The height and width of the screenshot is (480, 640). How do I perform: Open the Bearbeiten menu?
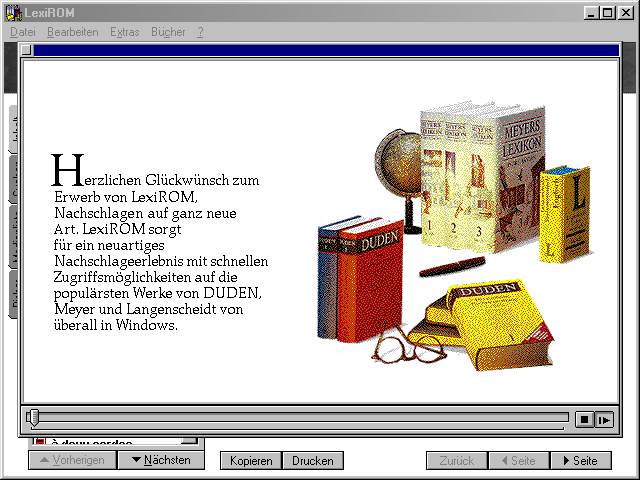tap(73, 32)
